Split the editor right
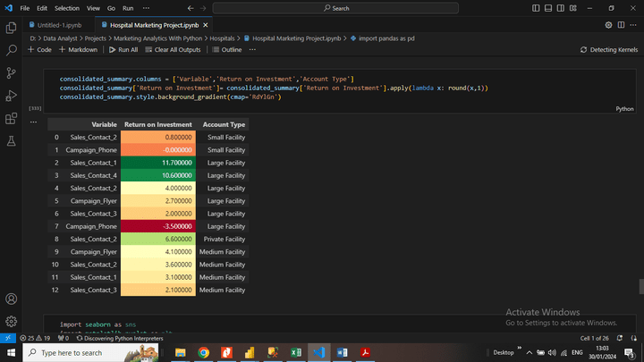 pos(621,25)
